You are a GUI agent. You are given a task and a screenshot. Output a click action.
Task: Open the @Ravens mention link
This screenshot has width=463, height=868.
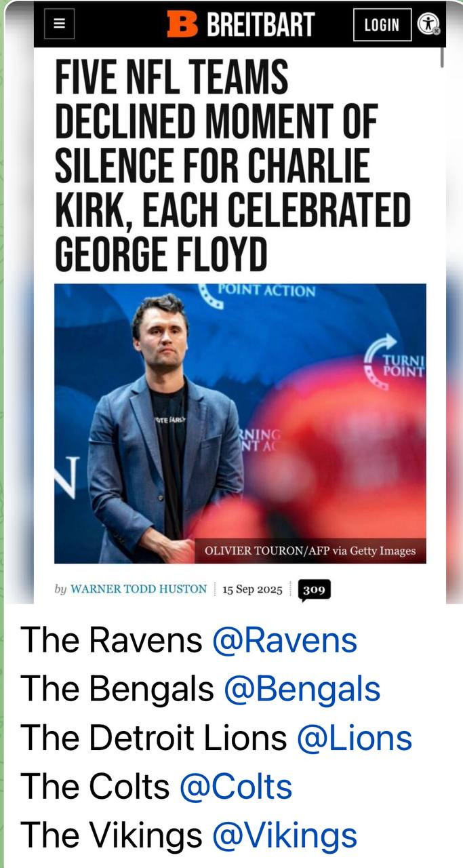tap(284, 640)
